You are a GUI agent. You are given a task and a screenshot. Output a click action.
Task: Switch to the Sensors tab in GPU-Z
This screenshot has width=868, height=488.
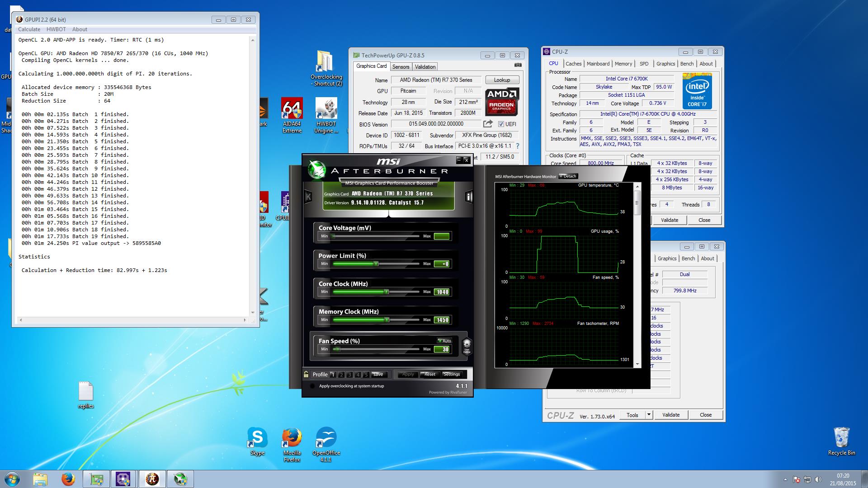[401, 67]
